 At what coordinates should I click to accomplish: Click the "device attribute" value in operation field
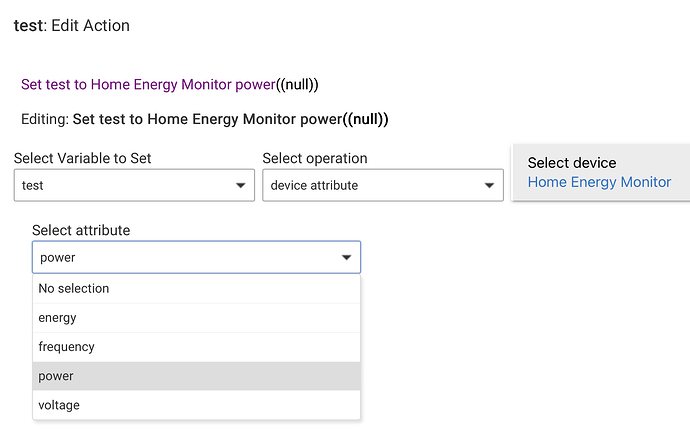click(x=314, y=186)
